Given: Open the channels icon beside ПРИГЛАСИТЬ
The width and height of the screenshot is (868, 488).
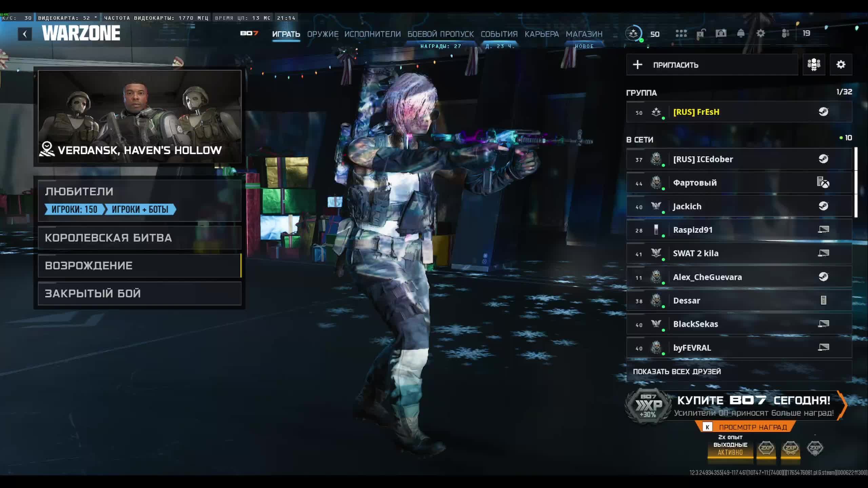Looking at the screenshot, I should tap(814, 65).
